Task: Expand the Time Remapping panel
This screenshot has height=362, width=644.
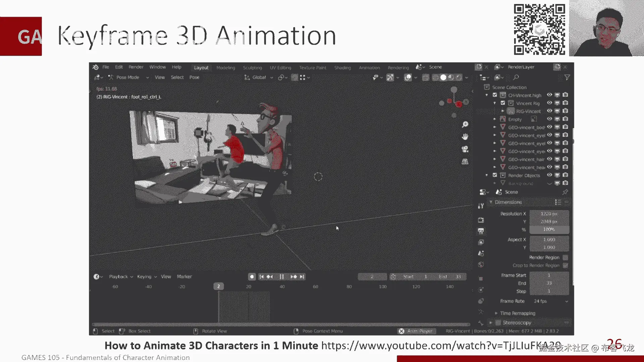Action: click(x=517, y=313)
